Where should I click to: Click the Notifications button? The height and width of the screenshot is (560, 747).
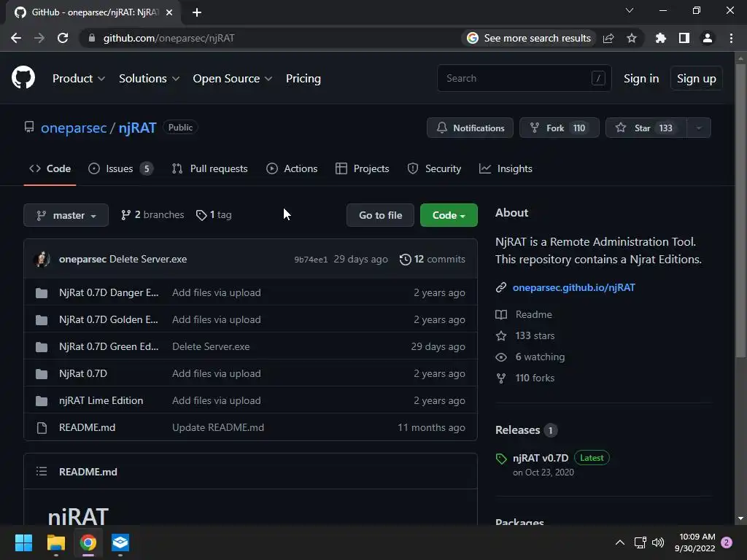pos(470,128)
